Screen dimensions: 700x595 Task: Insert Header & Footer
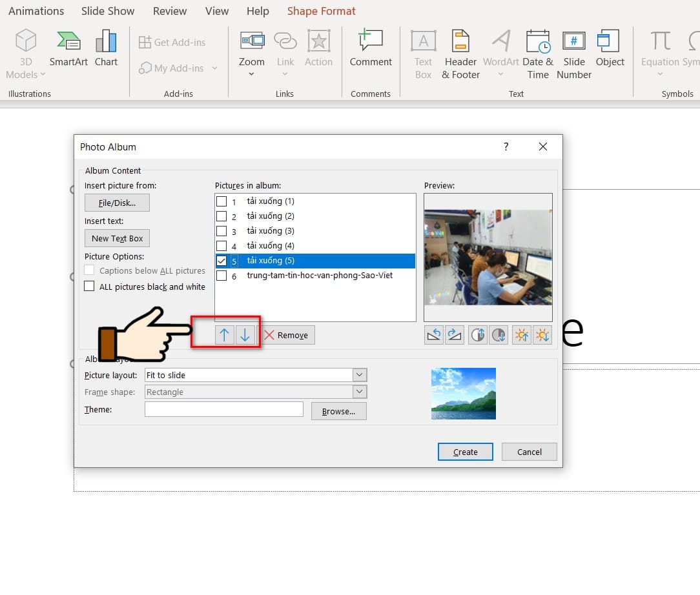460,55
